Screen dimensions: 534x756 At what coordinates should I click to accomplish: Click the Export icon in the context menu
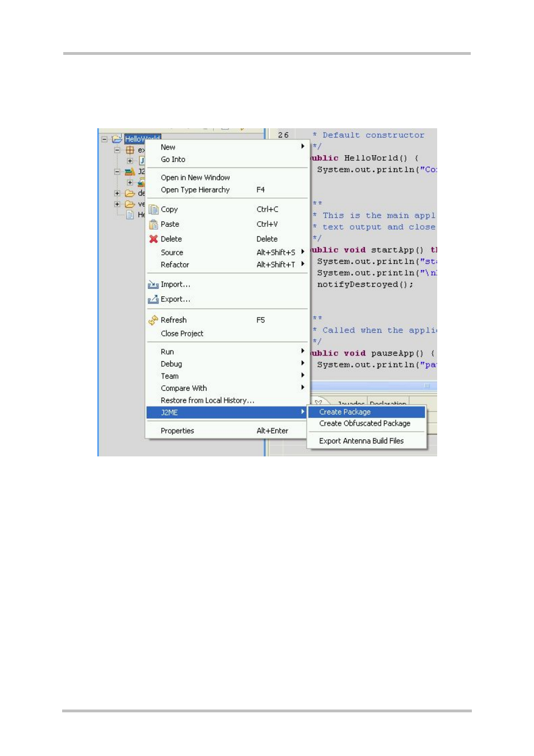(153, 299)
